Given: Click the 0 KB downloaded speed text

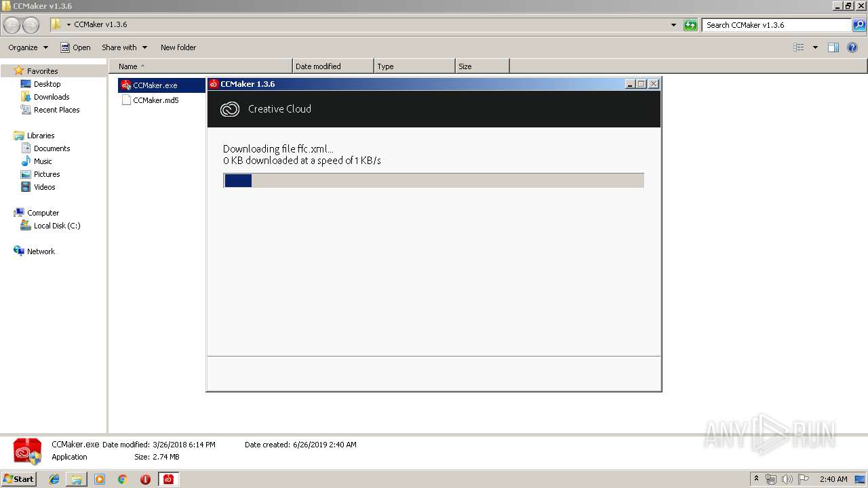Looking at the screenshot, I should pyautogui.click(x=302, y=161).
